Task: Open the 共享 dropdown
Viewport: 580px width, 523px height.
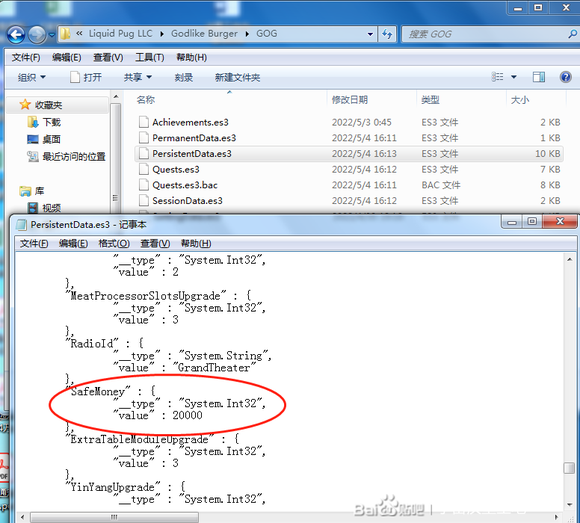Action: coord(138,77)
